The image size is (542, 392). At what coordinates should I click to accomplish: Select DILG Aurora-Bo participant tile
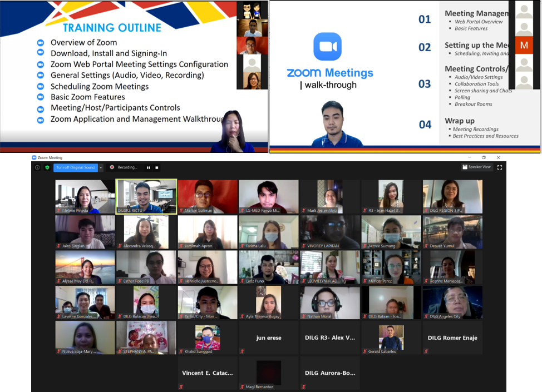pyautogui.click(x=330, y=373)
